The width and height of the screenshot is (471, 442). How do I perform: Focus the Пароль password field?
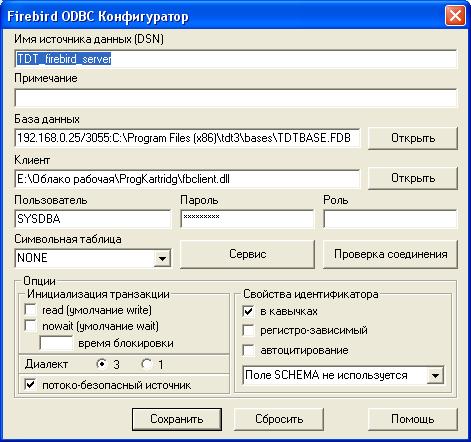(247, 219)
